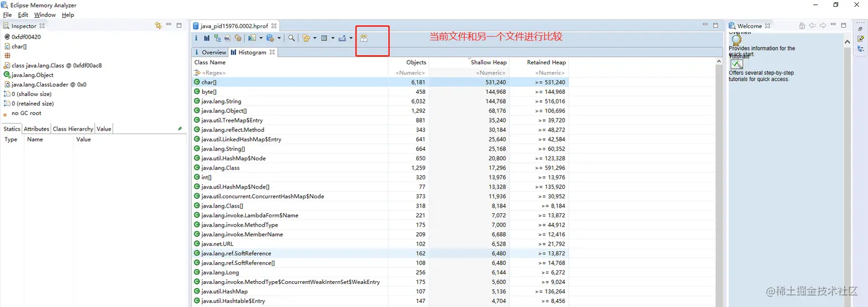The image size is (868, 307).
Task: Click the Group result by icon
Action: [x=306, y=38]
